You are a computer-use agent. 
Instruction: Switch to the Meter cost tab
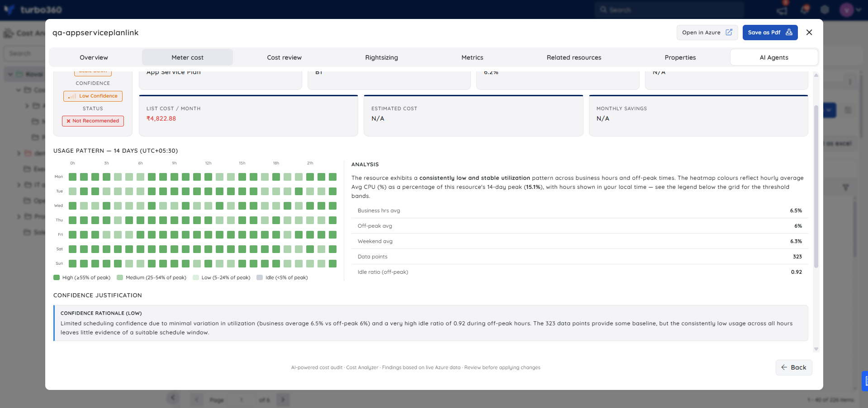[x=187, y=57]
